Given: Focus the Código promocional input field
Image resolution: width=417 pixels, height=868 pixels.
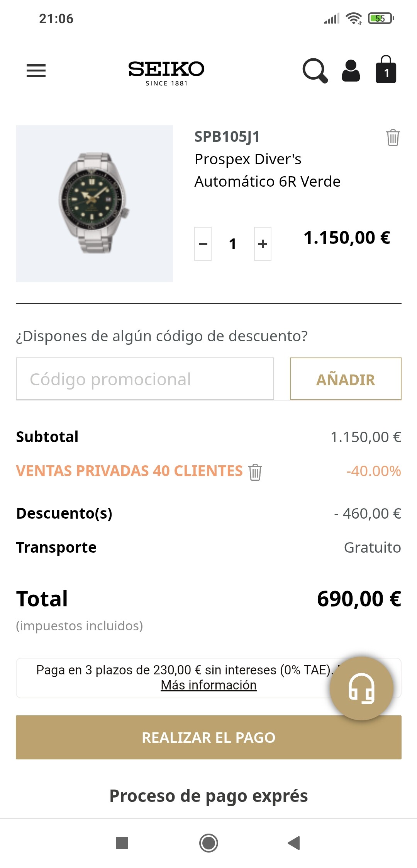Looking at the screenshot, I should coord(145,379).
